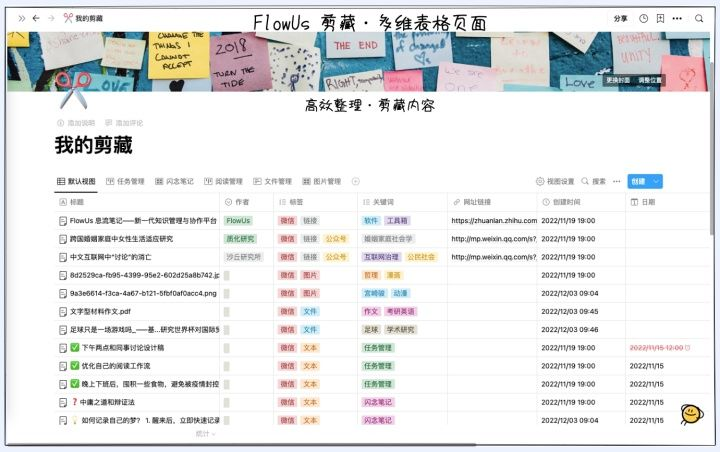This screenshot has height=452, width=720.
Task: Open the smiley help assistant icon
Action: pyautogui.click(x=692, y=414)
